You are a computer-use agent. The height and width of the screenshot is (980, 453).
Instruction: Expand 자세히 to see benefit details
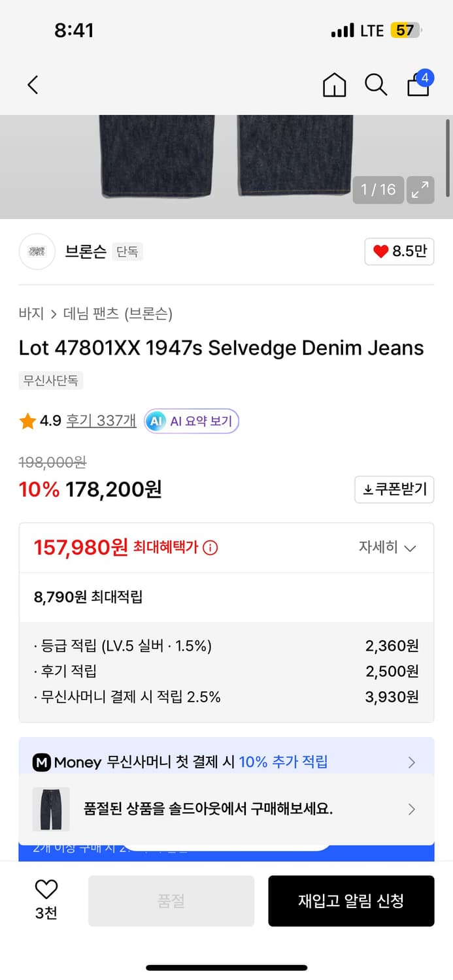(390, 547)
